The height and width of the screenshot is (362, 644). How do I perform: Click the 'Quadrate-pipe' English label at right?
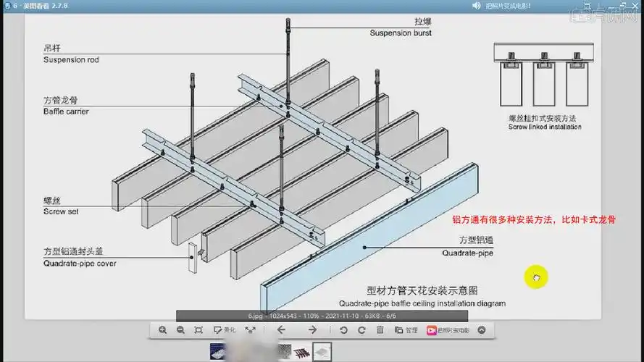467,253
